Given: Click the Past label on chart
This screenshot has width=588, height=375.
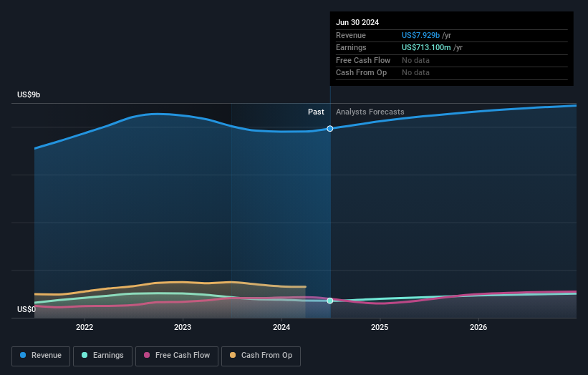Looking at the screenshot, I should [316, 112].
